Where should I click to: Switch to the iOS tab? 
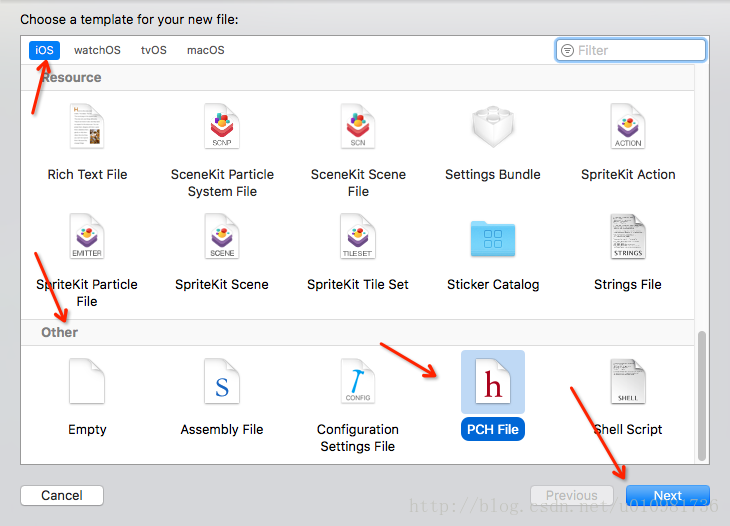[x=44, y=50]
